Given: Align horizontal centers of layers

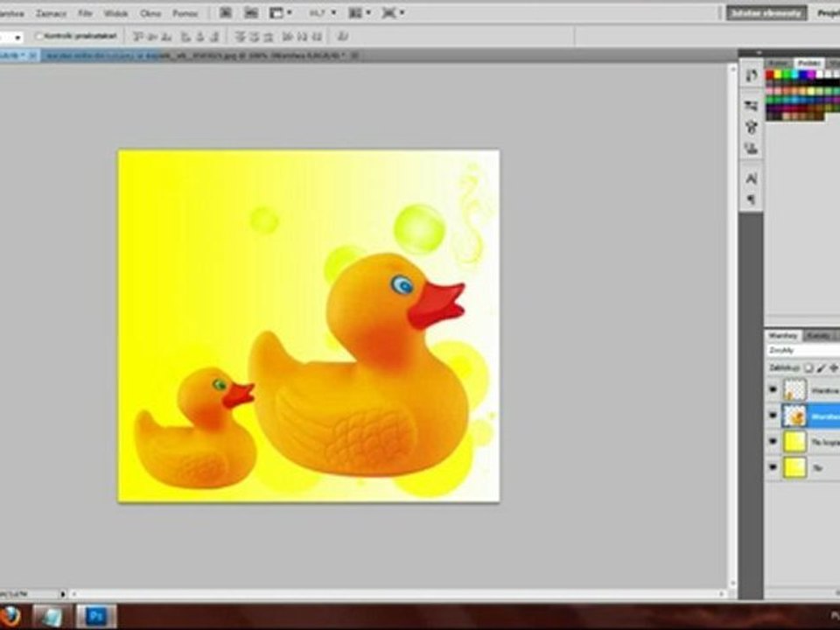Looking at the screenshot, I should [x=199, y=37].
